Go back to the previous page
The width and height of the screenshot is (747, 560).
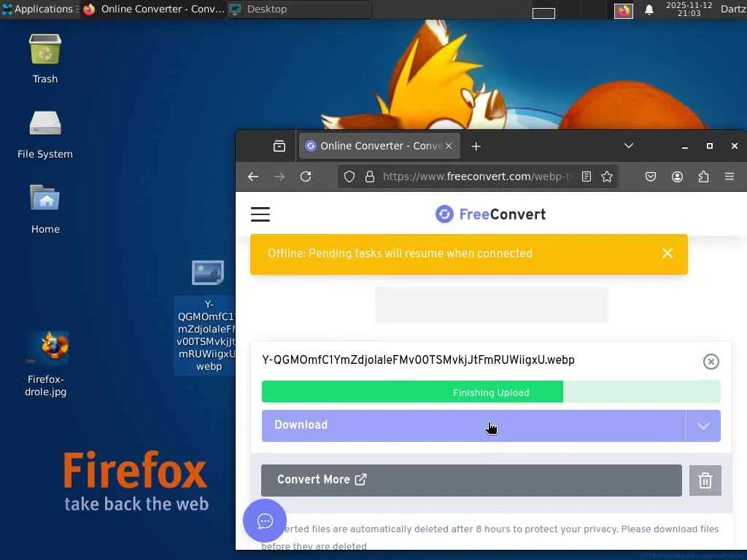pyautogui.click(x=253, y=176)
